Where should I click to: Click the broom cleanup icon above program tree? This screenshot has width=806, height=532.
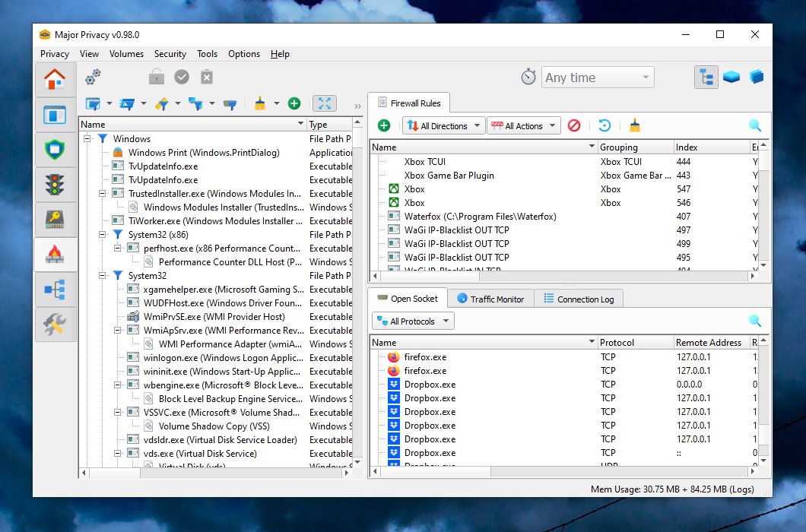(260, 104)
